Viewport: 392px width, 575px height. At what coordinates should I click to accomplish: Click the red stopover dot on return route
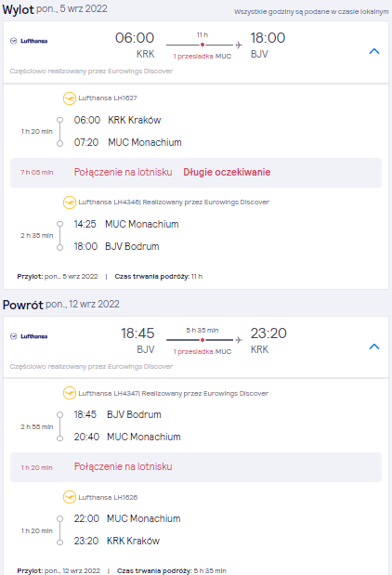tap(203, 340)
